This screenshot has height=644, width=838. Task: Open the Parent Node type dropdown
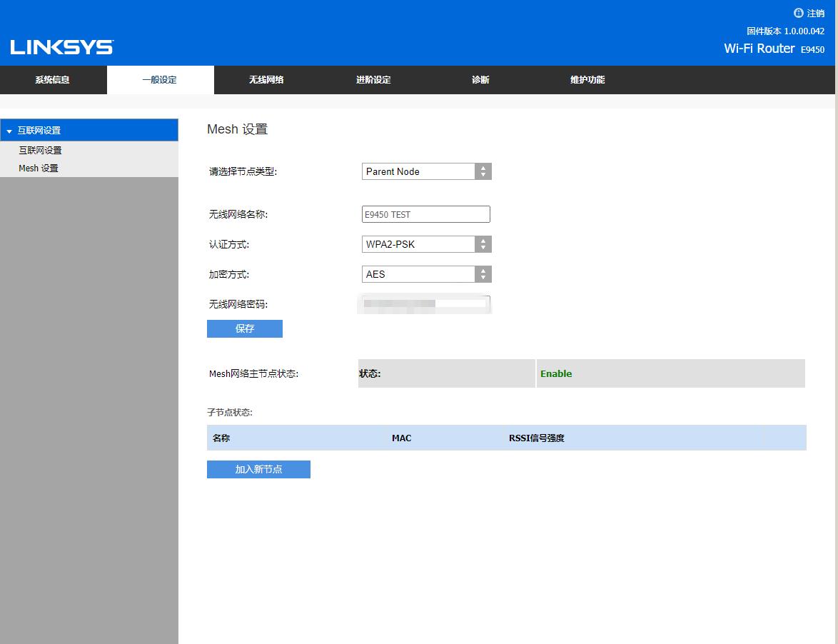[x=426, y=171]
